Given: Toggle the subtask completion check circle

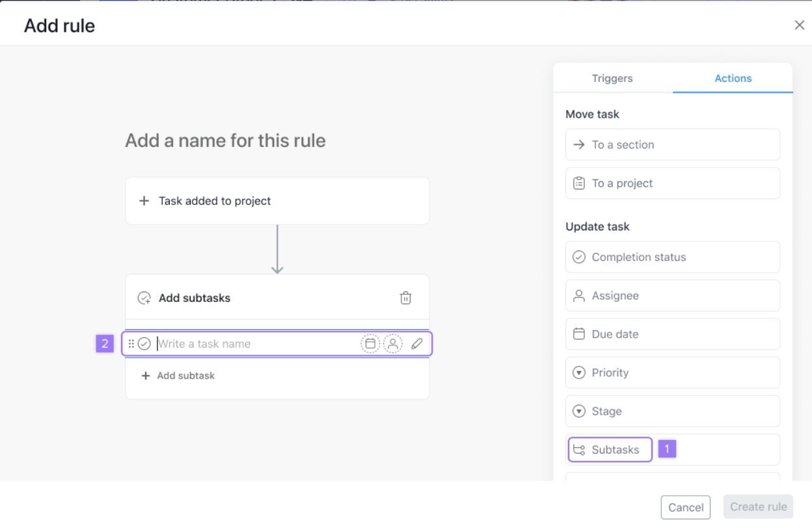Looking at the screenshot, I should point(144,344).
